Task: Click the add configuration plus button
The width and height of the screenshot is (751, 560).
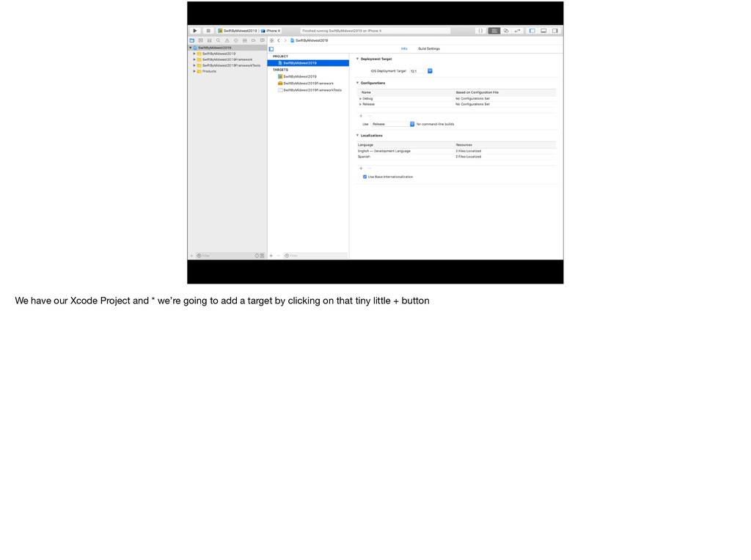Action: [361, 116]
